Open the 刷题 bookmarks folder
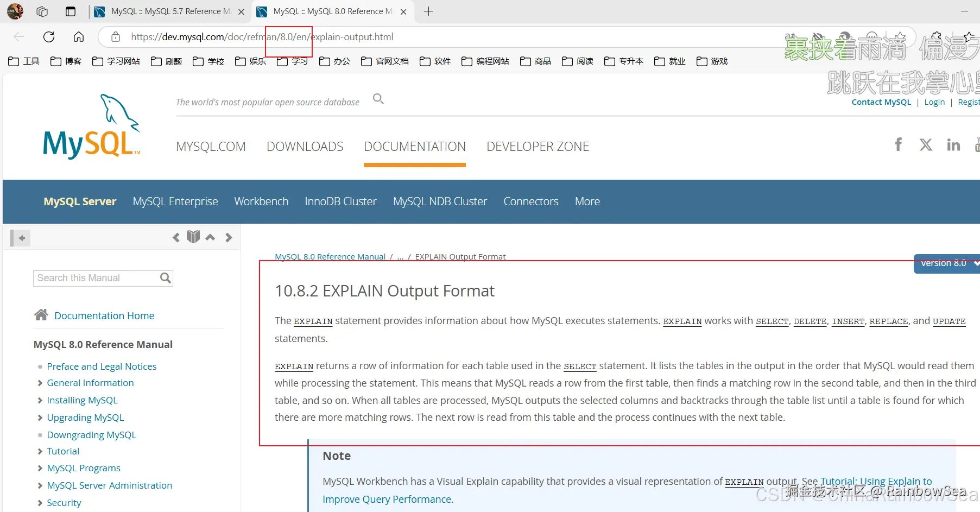 click(x=166, y=61)
